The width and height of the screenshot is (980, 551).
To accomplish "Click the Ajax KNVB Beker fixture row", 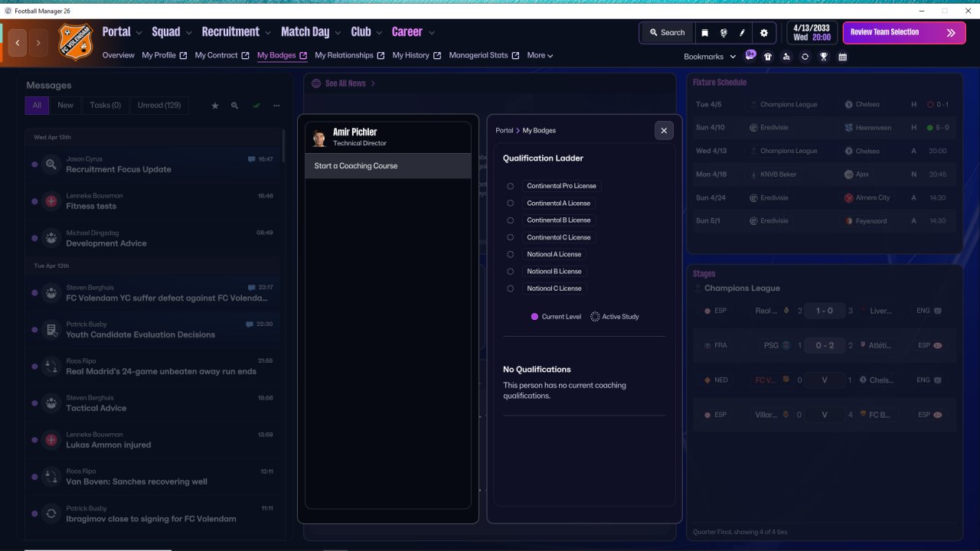I will pyautogui.click(x=824, y=174).
